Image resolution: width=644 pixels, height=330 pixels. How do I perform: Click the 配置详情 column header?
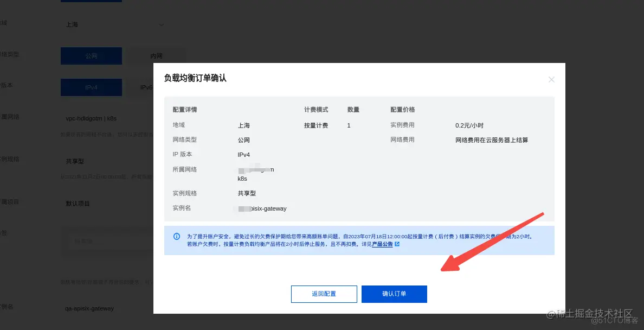click(185, 110)
